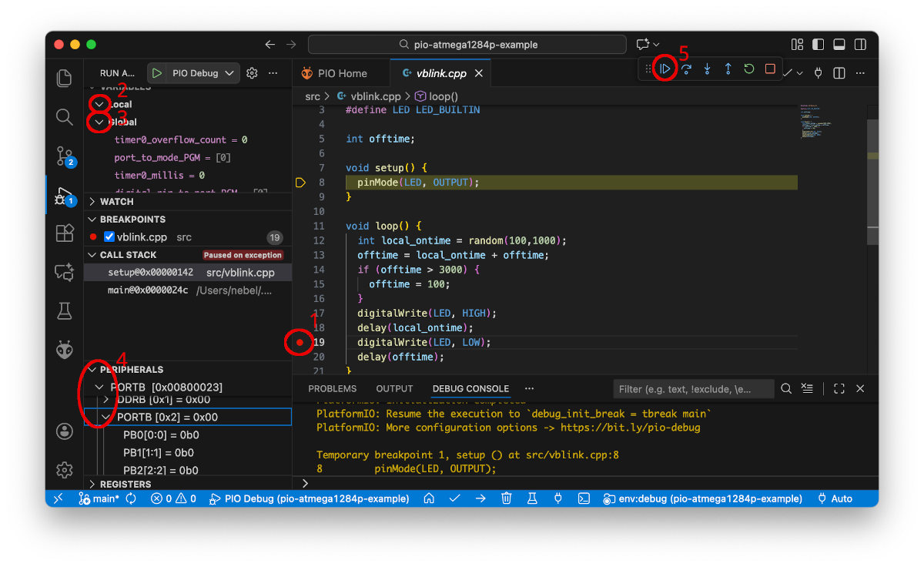Open build checkmark dropdown arrow in editor title

799,73
